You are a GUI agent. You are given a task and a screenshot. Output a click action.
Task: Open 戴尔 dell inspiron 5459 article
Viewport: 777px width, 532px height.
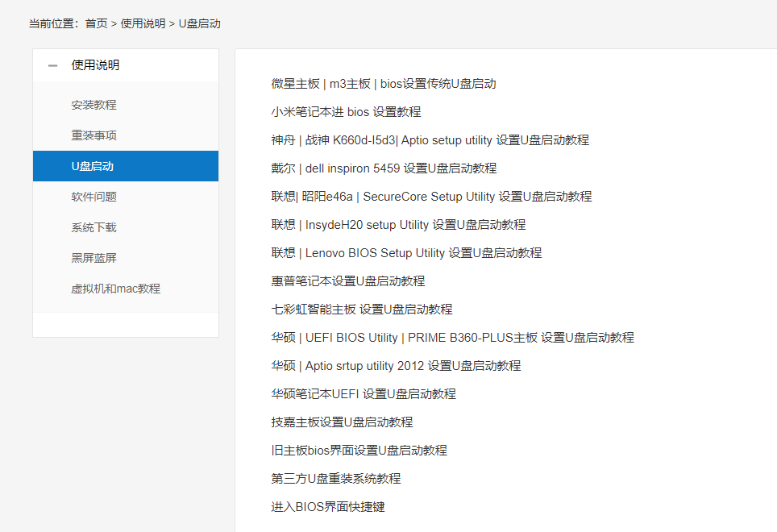[384, 168]
